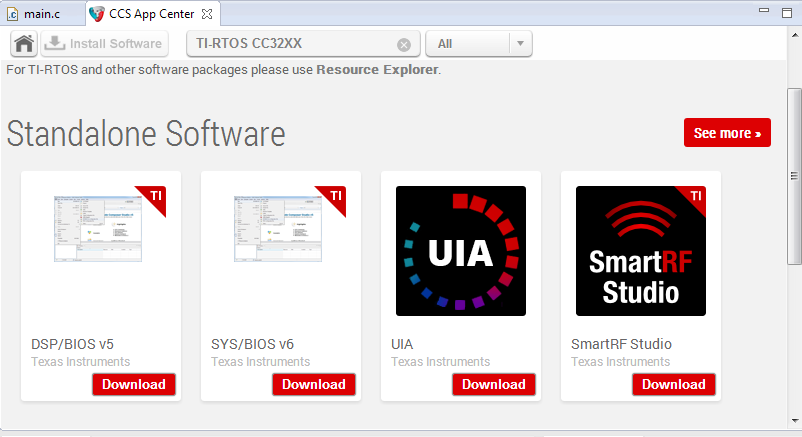Download DSP/BIOS v5

click(x=134, y=384)
